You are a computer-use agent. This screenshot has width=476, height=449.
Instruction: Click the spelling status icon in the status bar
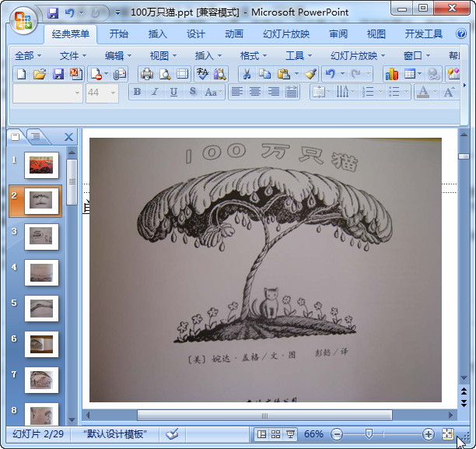pos(172,434)
